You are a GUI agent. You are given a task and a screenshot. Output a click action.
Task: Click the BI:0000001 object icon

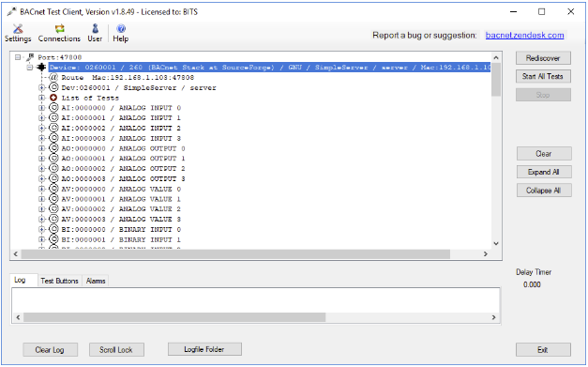pos(53,239)
